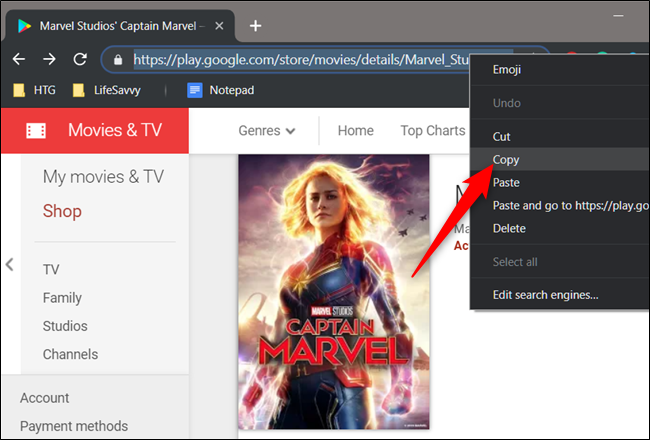
Task: Click the padlock site info icon
Action: tap(118, 60)
